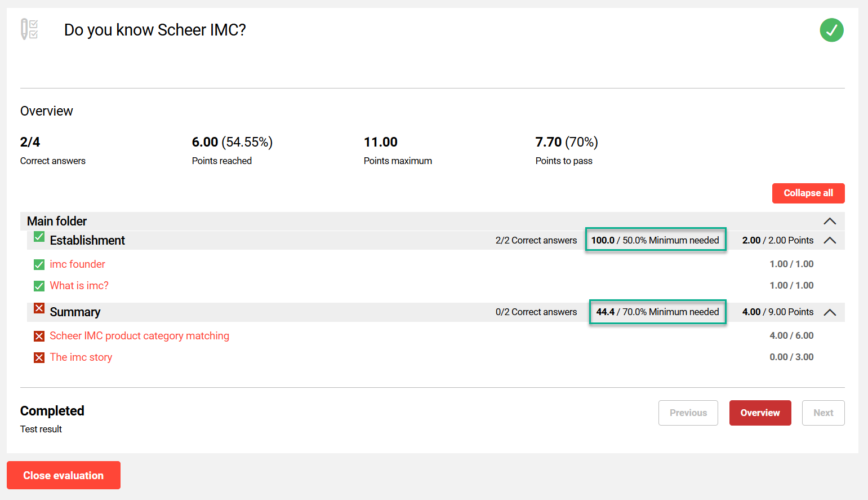
Task: Click the Next button
Action: pos(824,413)
